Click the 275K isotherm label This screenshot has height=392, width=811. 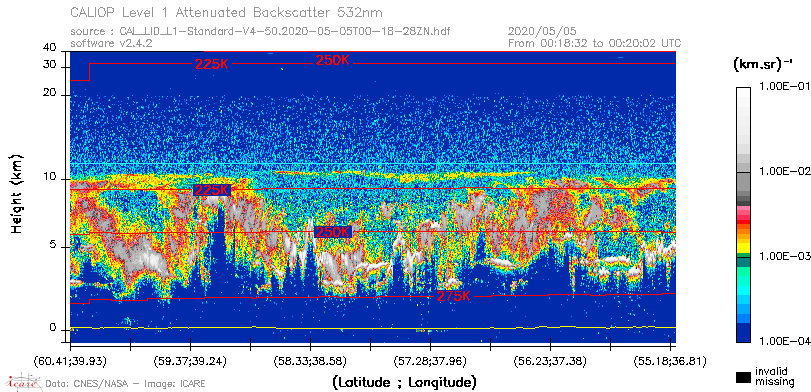tap(454, 296)
